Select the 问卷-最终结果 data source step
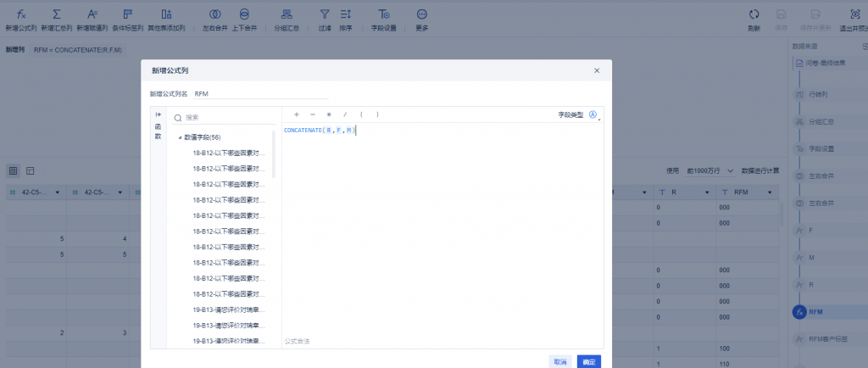Viewport: 868px width, 368px height. coord(826,63)
